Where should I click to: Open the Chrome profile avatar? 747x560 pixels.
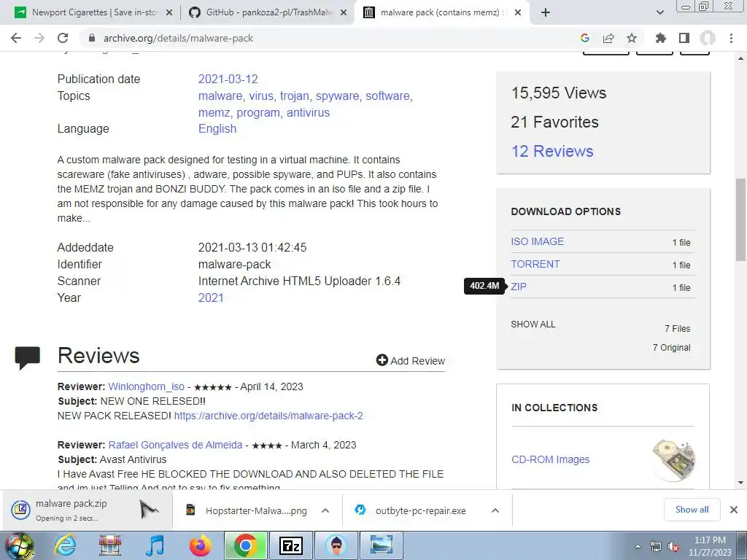point(708,38)
